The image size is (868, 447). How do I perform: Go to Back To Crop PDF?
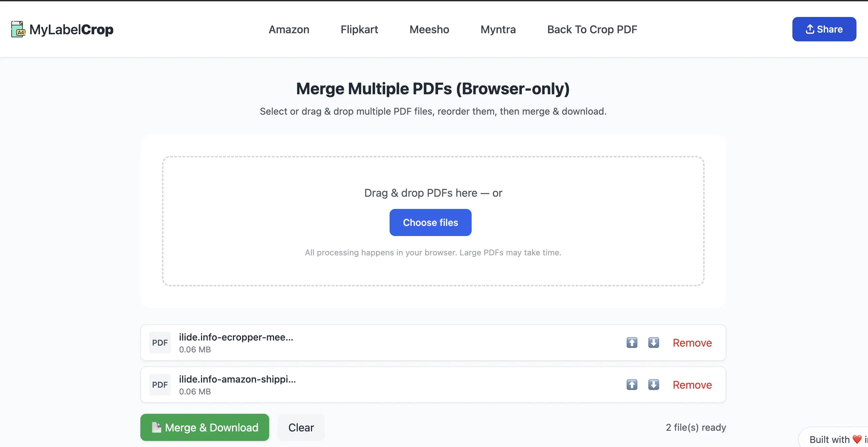pos(592,30)
